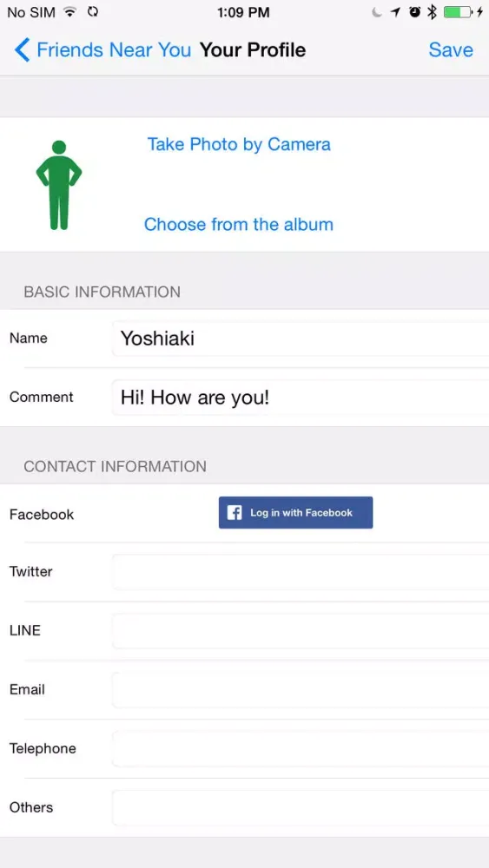Tap the battery icon in status bar
489x868 pixels.
pyautogui.click(x=459, y=12)
